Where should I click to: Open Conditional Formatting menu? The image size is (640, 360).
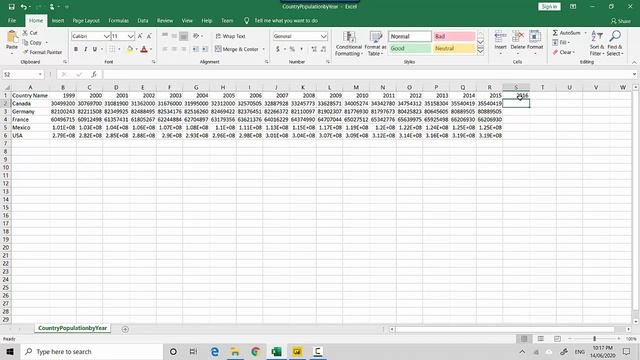pyautogui.click(x=349, y=43)
